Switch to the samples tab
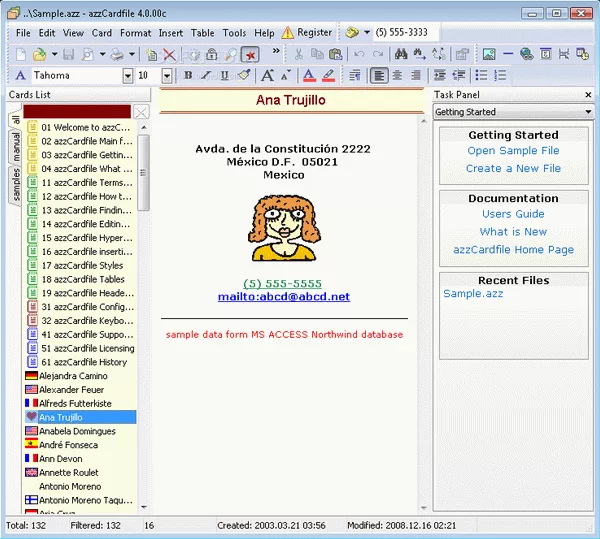This screenshot has width=600, height=539. click(x=15, y=184)
